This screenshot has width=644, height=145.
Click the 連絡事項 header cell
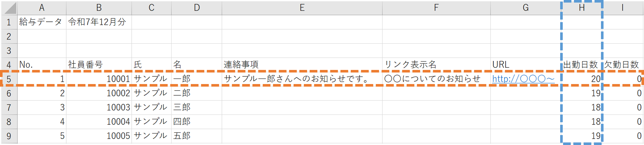tap(302, 65)
